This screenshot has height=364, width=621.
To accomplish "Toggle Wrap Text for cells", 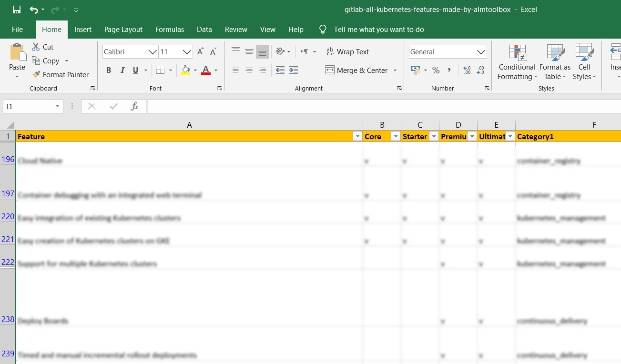I will (x=347, y=52).
